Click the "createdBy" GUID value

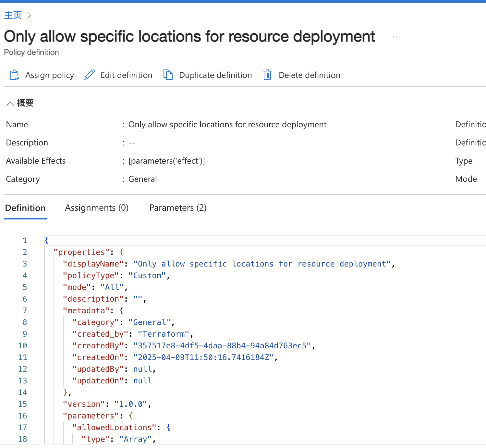[x=222, y=346]
